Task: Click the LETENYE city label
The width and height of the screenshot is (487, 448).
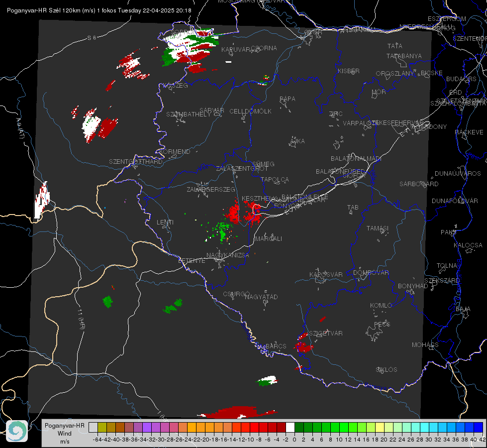Action: point(192,261)
